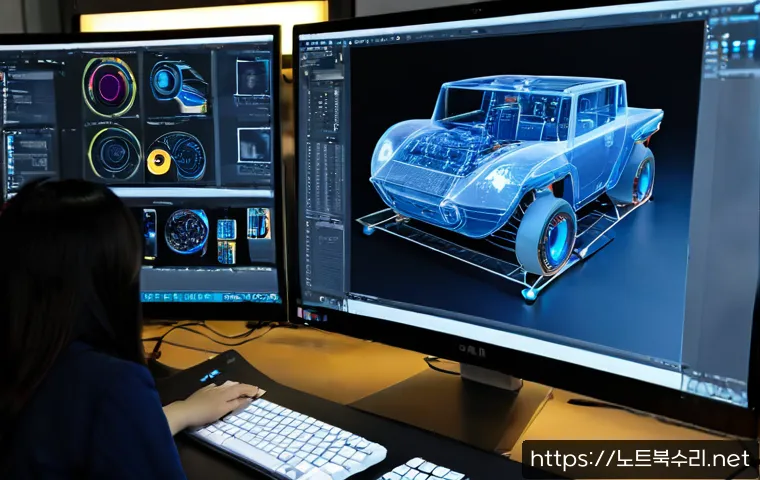Image resolution: width=760 pixels, height=480 pixels.
Task: Open the colorful illustration thumbnail in the lower window
Action: [259, 223]
